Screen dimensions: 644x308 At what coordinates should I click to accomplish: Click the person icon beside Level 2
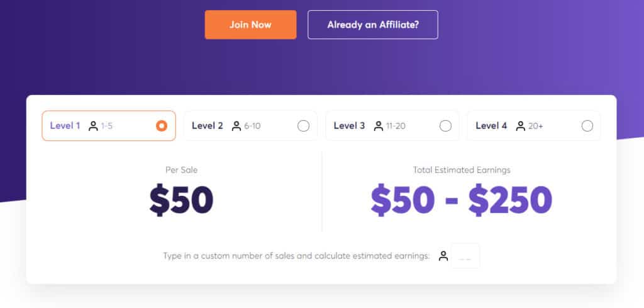236,126
